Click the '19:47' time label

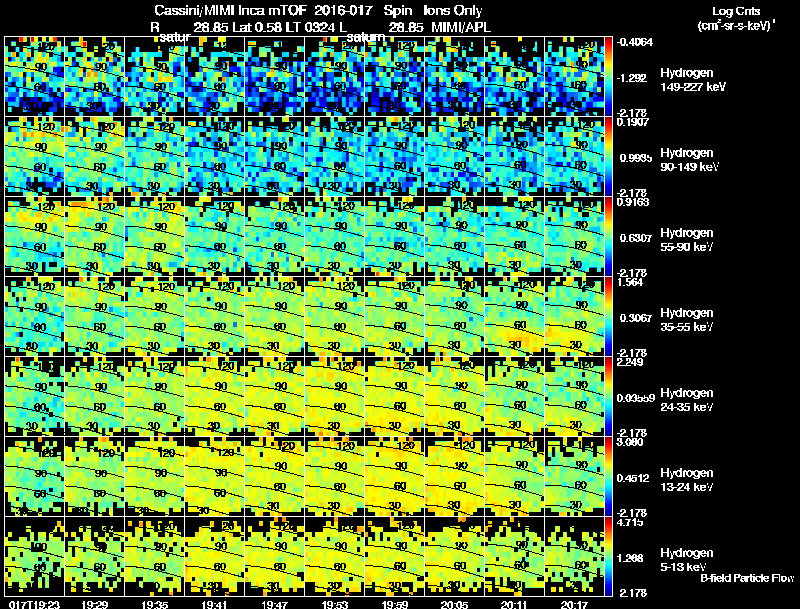[x=274, y=604]
